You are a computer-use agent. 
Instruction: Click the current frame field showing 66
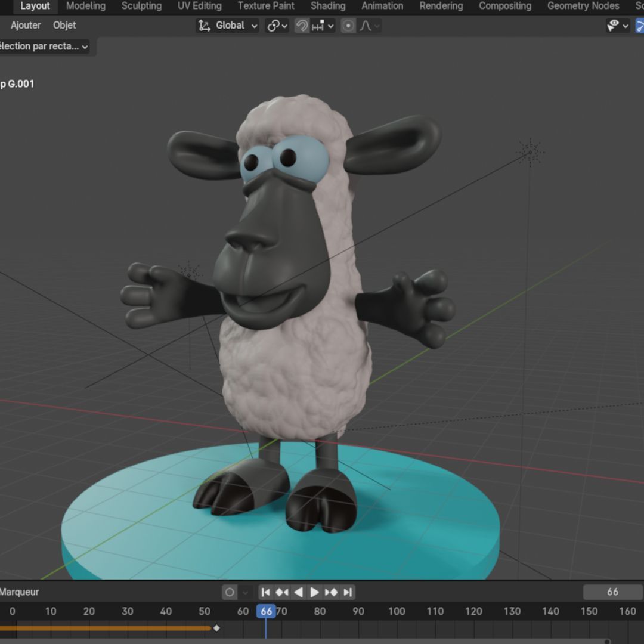click(x=613, y=592)
